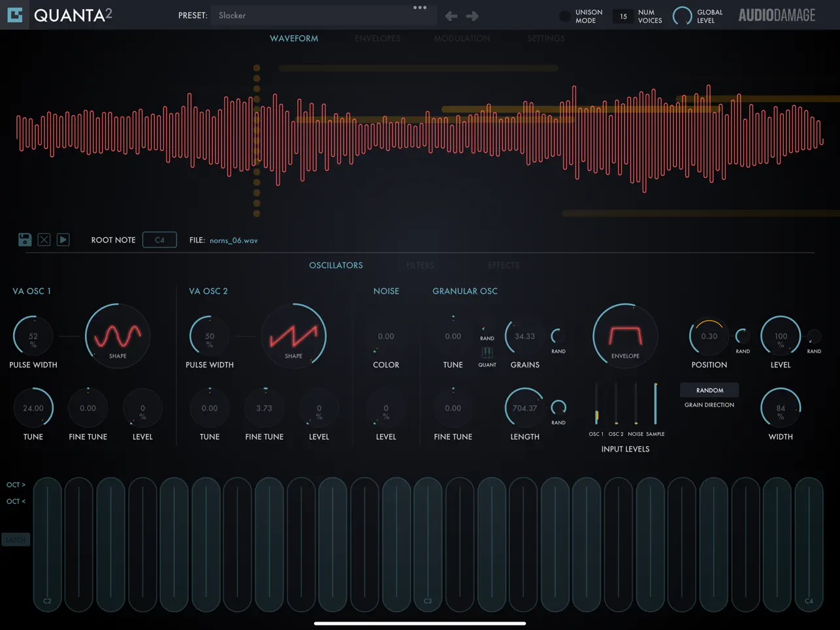Shift keyboard up with OCT > button
840x630 pixels.
[x=16, y=484]
